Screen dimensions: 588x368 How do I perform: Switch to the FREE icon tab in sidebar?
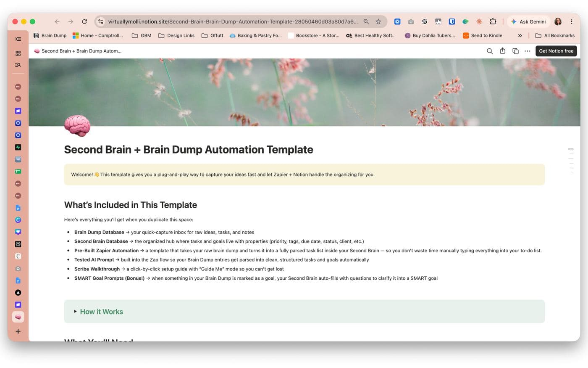[x=18, y=159]
